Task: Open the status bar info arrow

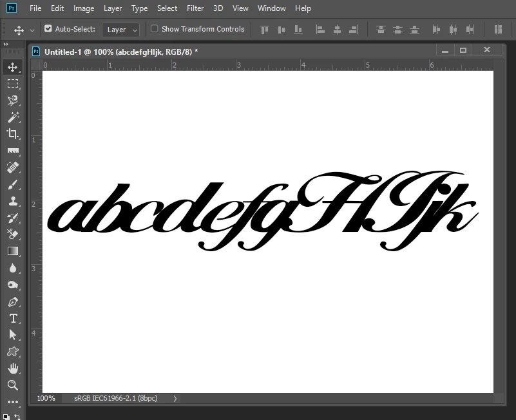Action: pos(175,399)
